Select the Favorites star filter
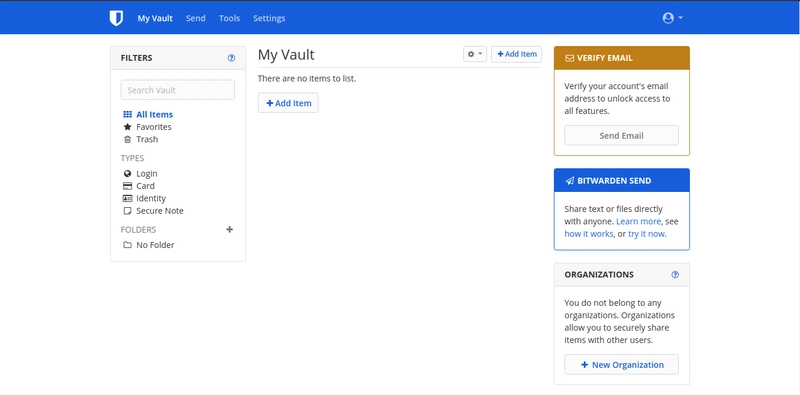Viewport: 800px width, 395px height. pos(147,127)
